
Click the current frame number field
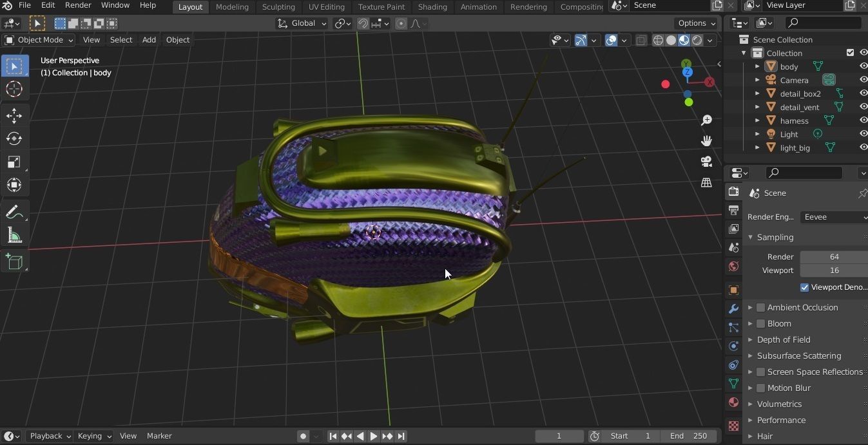(x=559, y=436)
